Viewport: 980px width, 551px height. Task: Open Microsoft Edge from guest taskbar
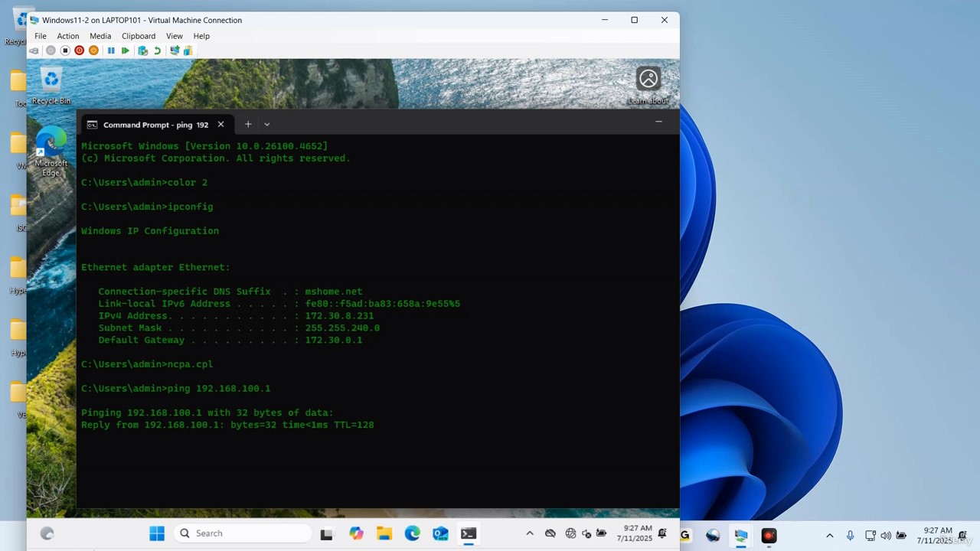click(x=413, y=533)
